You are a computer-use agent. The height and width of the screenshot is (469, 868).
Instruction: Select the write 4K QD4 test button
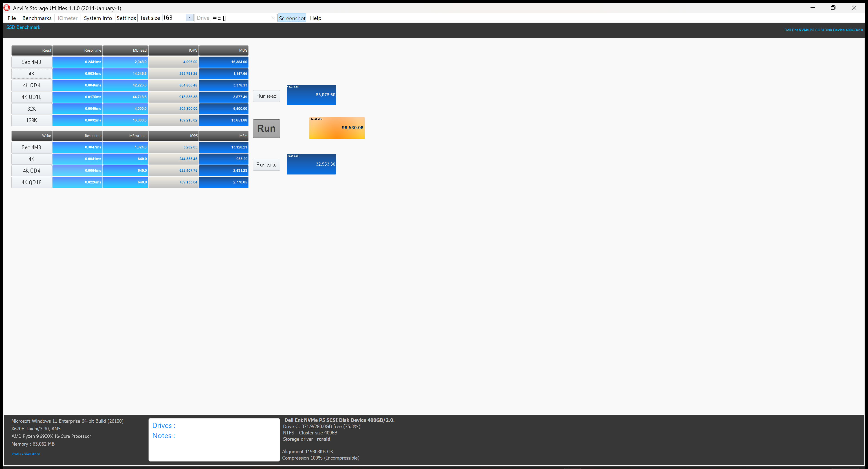(31, 171)
